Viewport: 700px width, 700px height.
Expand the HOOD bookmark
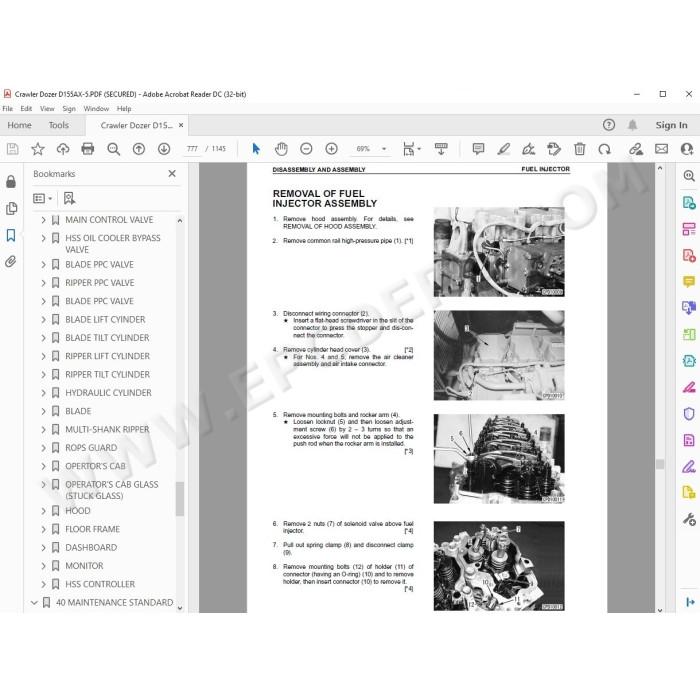43,511
